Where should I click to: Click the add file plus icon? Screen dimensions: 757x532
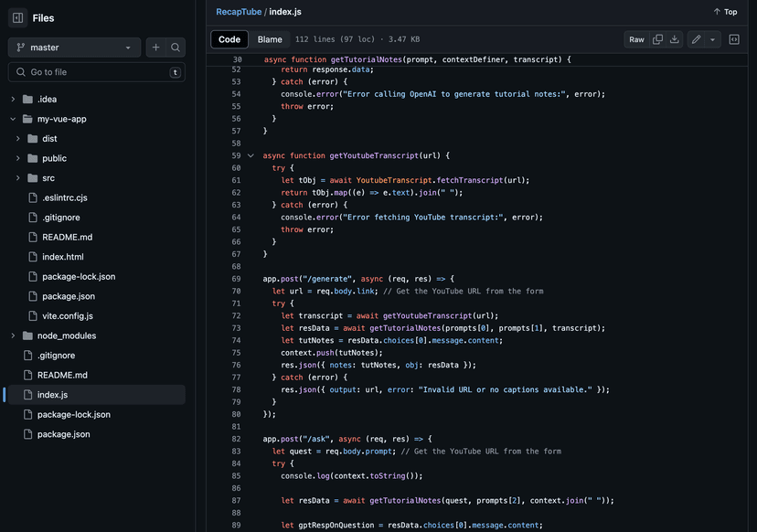[155, 48]
